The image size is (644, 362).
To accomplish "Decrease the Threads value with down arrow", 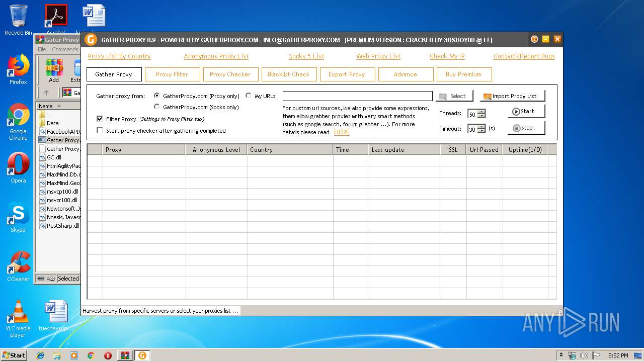I will click(481, 116).
